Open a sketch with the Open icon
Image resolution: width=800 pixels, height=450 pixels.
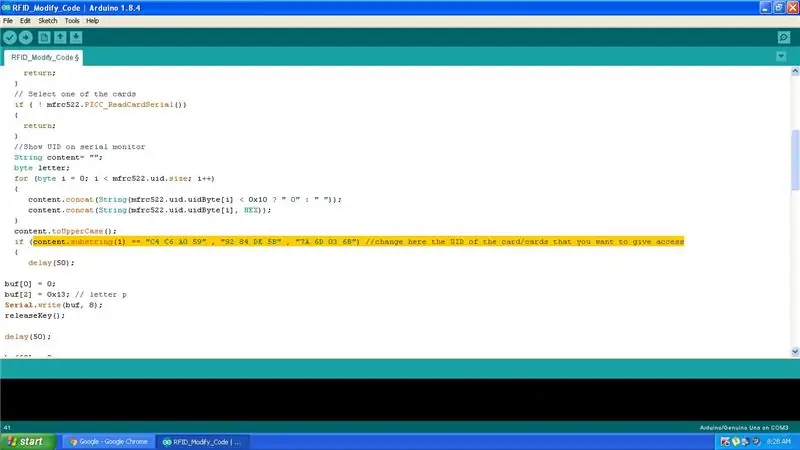pyautogui.click(x=60, y=37)
